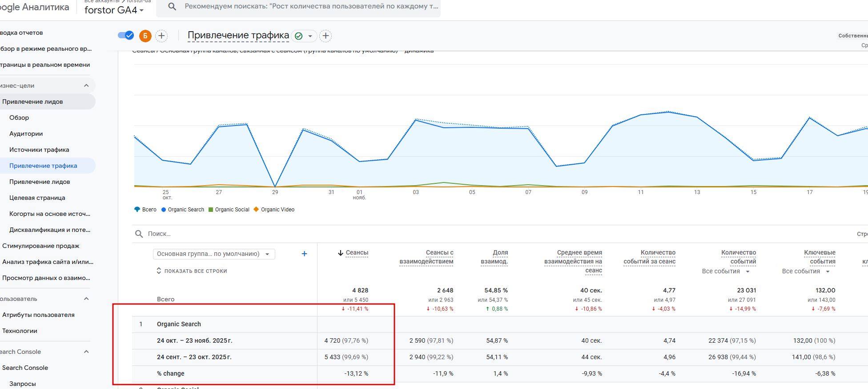Screen dimensions: 868x389
Task: Click the total sessions value 4 828
Action: [360, 290]
